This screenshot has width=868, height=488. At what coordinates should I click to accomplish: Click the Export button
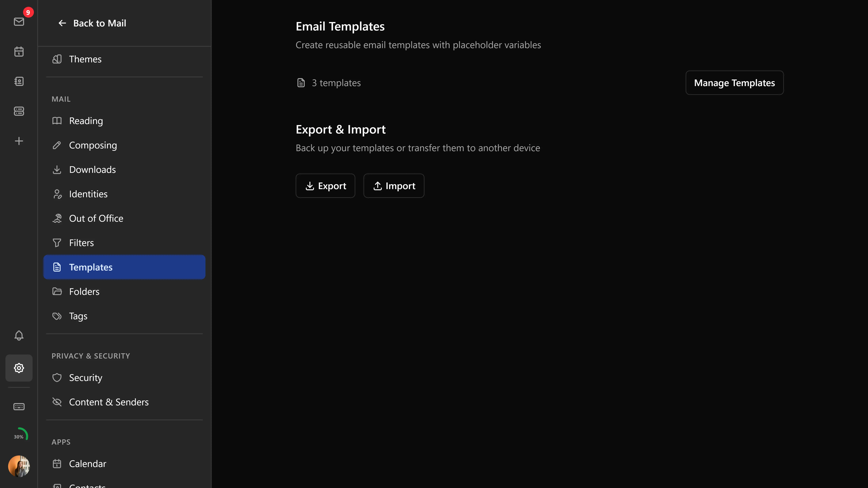pos(325,186)
